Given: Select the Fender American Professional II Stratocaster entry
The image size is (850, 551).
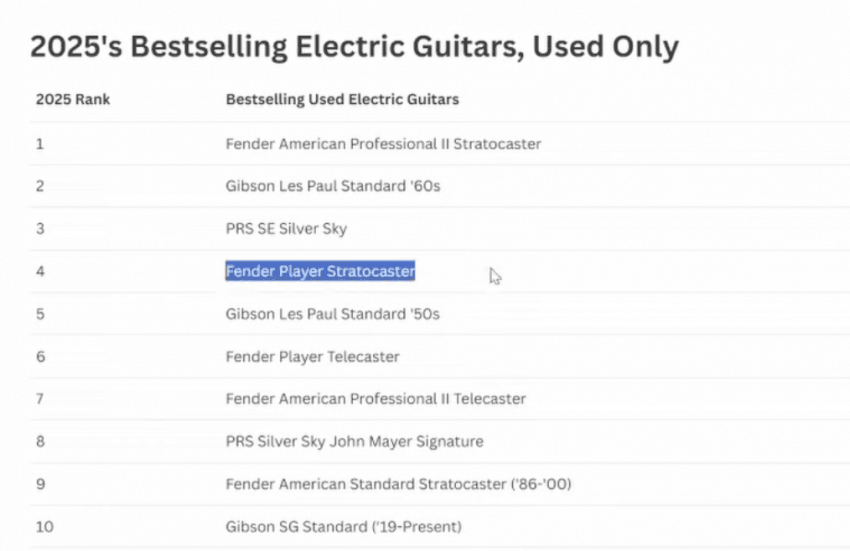Looking at the screenshot, I should click(x=383, y=144).
